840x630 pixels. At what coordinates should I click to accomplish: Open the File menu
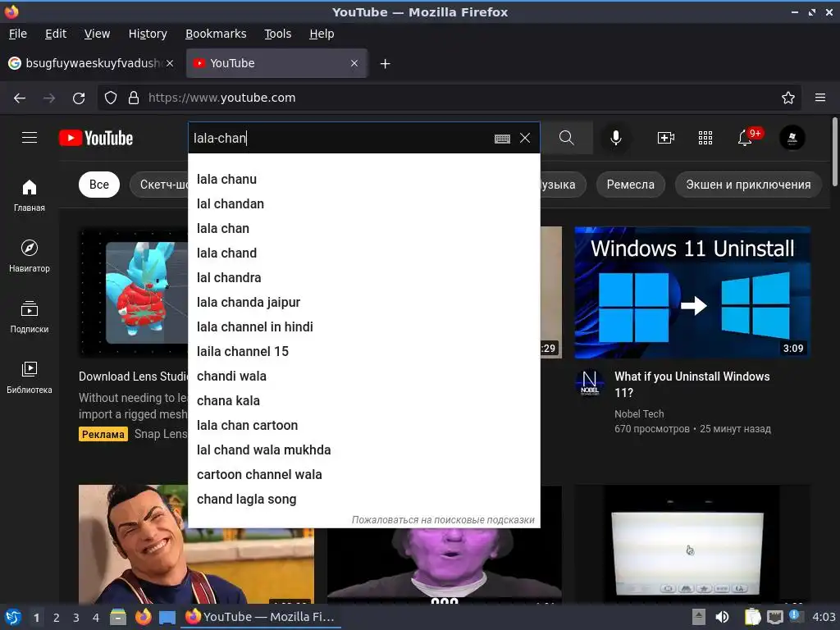(18, 34)
